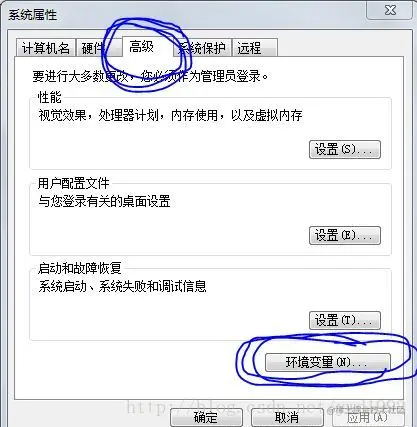
Task: Click user profiles 设置(E) button
Action: click(x=345, y=236)
